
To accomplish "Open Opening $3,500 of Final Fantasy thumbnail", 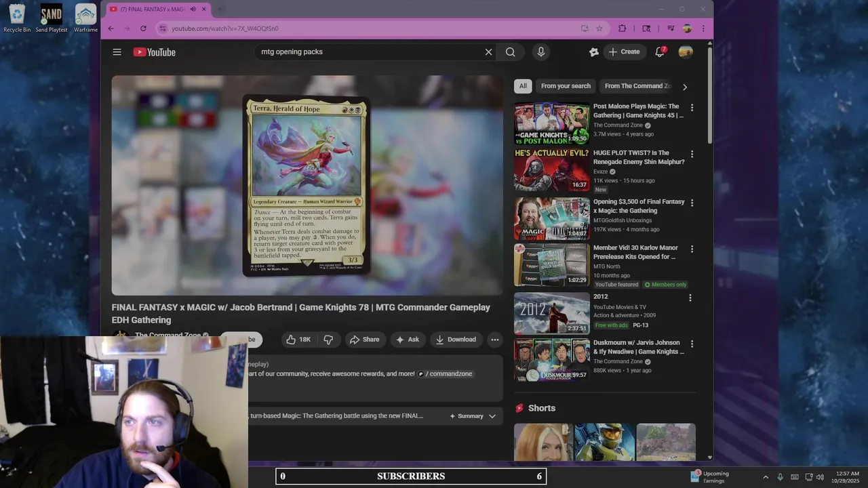I will (x=551, y=218).
